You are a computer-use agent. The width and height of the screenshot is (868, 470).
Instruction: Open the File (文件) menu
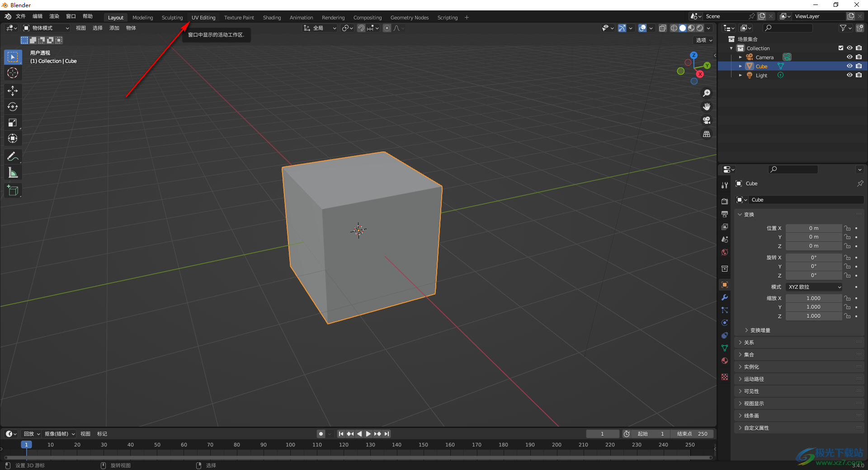click(x=21, y=16)
